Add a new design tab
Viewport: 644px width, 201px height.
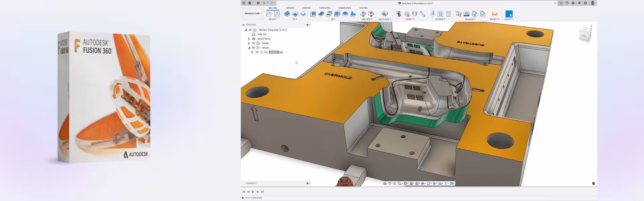[x=561, y=3]
